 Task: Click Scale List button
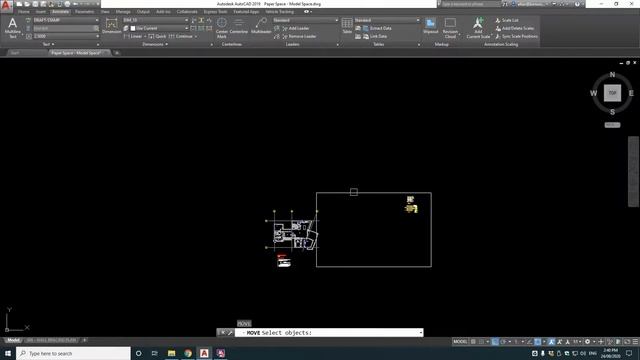tap(507, 20)
